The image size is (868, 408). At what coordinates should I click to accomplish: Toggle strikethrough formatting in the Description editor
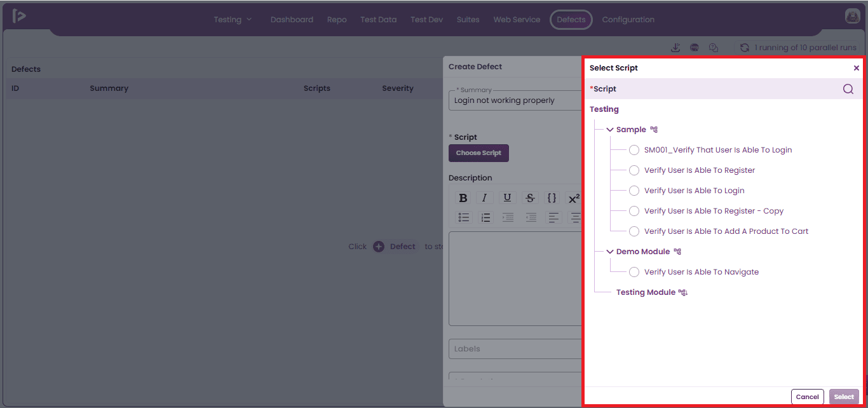(x=530, y=198)
